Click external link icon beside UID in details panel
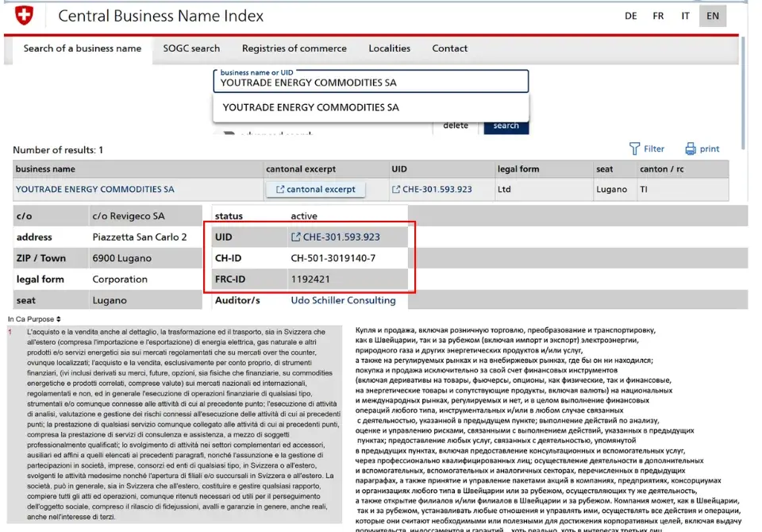 pyautogui.click(x=295, y=237)
